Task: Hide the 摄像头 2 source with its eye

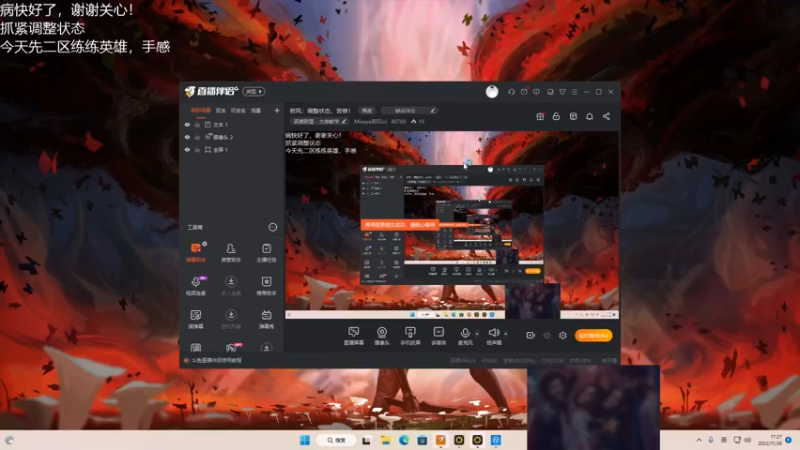Action: pos(187,137)
